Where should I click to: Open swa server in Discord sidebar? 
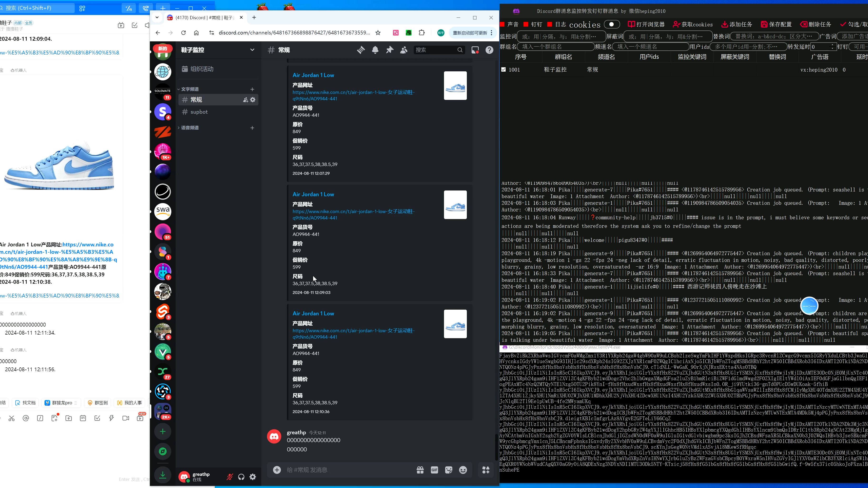click(x=163, y=211)
